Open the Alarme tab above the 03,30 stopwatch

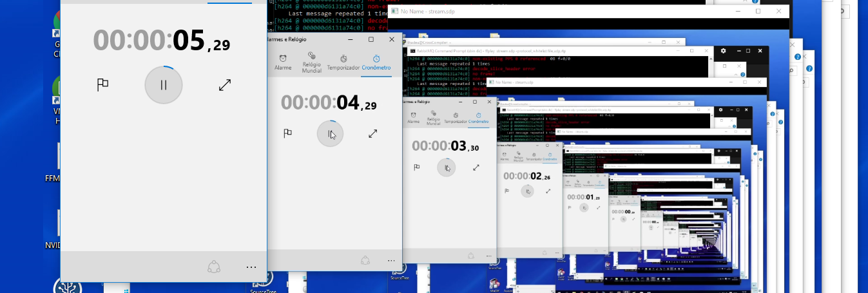coord(414,118)
